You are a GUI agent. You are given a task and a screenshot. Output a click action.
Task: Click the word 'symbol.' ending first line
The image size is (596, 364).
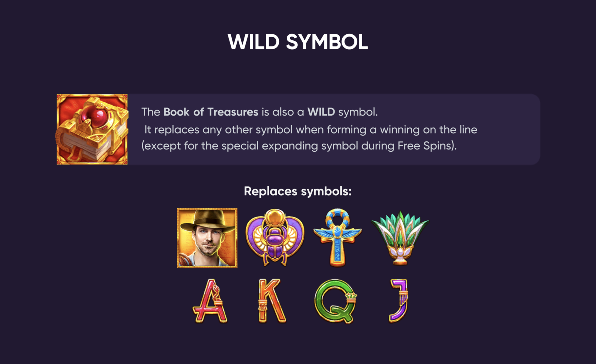[x=358, y=112]
